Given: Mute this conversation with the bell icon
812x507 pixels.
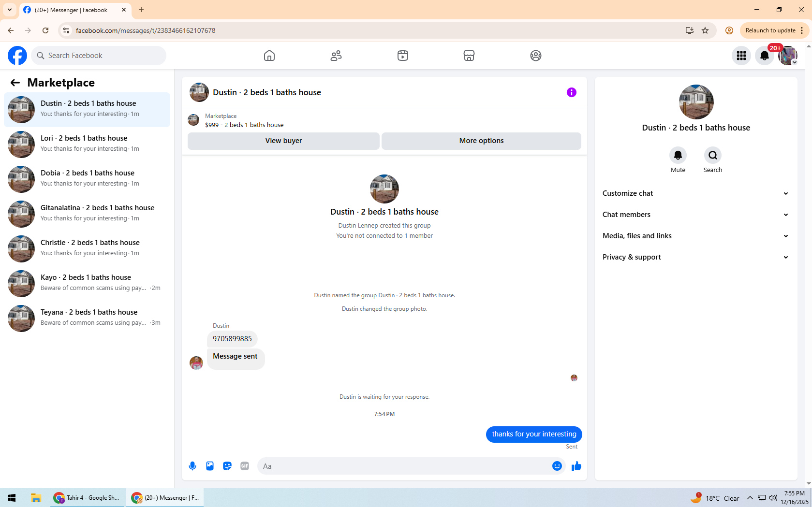Looking at the screenshot, I should pos(678,155).
